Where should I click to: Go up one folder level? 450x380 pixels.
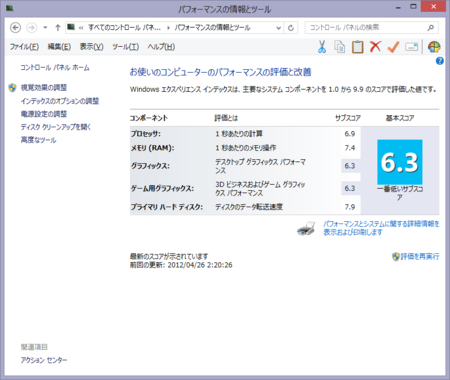58,28
